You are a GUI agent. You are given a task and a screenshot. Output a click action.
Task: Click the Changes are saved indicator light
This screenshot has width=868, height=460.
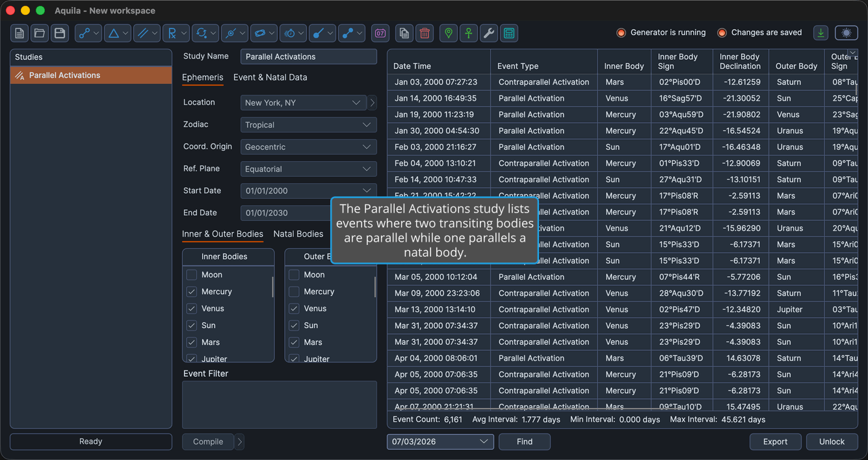click(722, 32)
